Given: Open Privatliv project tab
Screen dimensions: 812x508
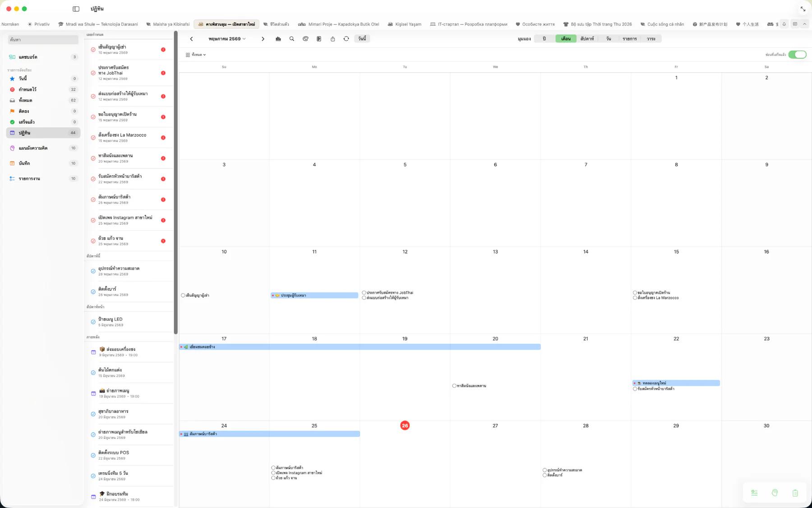Looking at the screenshot, I should (x=38, y=24).
